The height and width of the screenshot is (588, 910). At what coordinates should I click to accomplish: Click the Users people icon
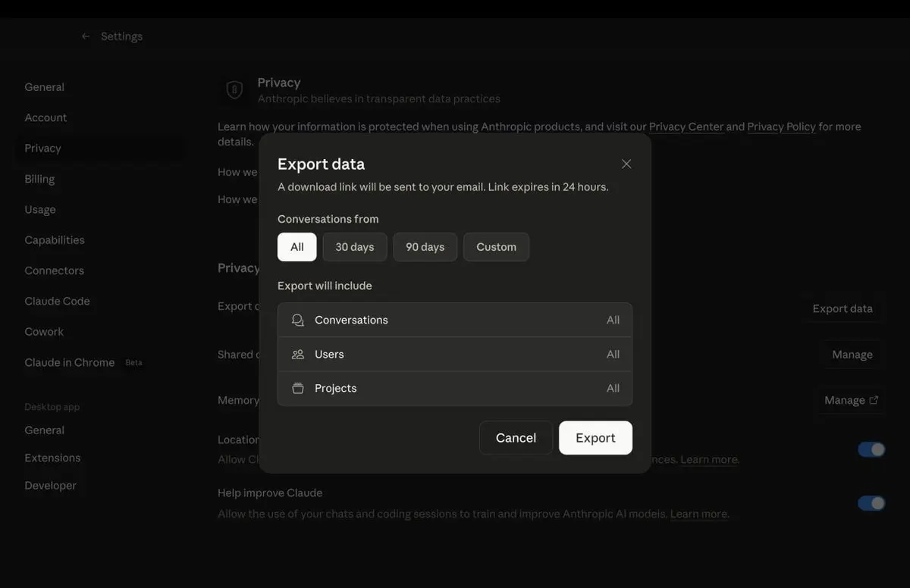(298, 354)
